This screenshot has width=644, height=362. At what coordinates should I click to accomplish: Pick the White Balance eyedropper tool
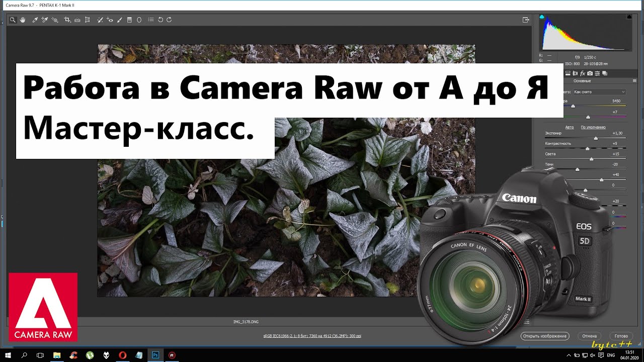pos(35,20)
